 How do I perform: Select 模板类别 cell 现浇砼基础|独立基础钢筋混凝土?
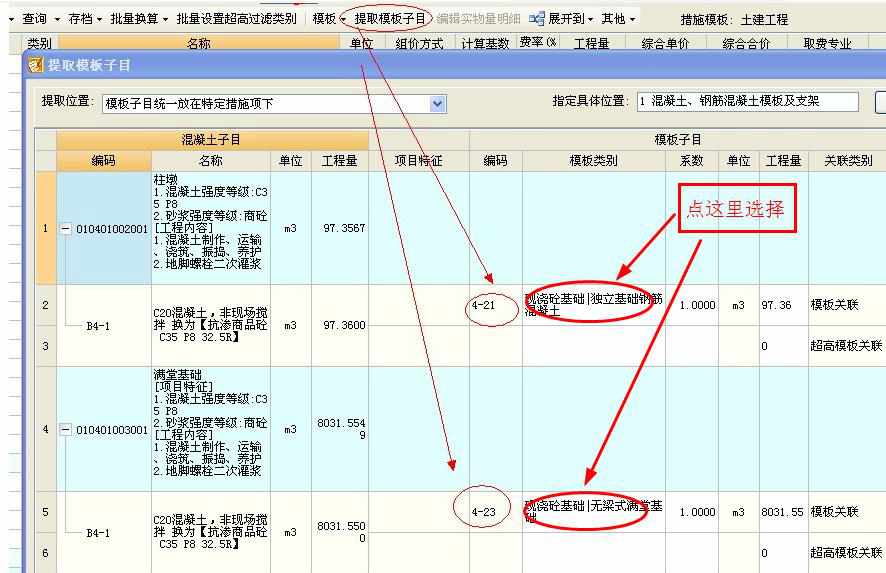pyautogui.click(x=593, y=305)
